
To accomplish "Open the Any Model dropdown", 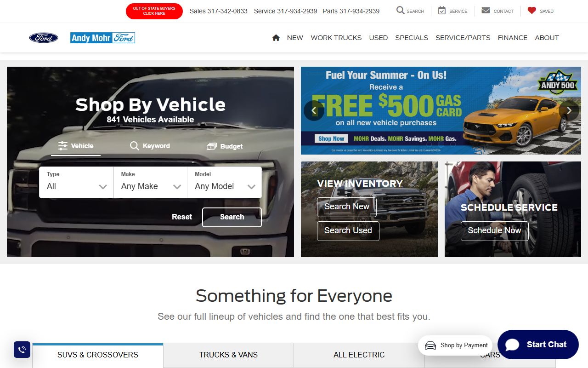I will pos(225,183).
